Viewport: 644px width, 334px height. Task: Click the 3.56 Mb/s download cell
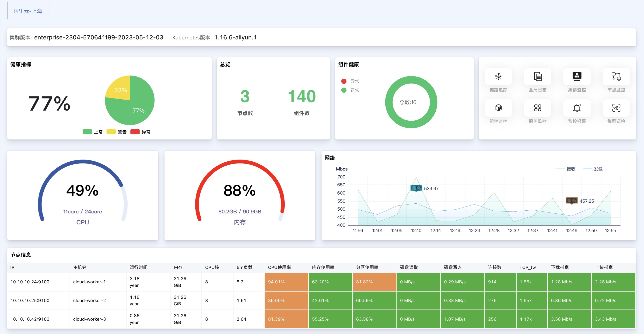(569, 319)
